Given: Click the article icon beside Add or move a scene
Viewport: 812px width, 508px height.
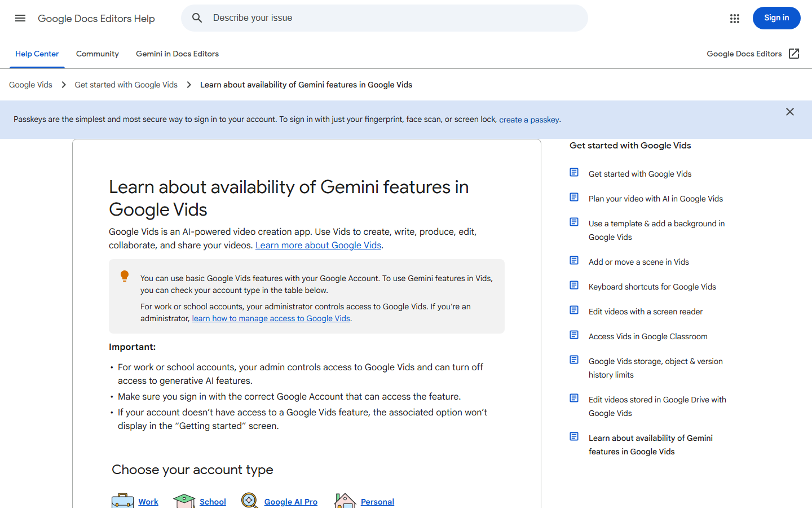Looking at the screenshot, I should (x=574, y=260).
